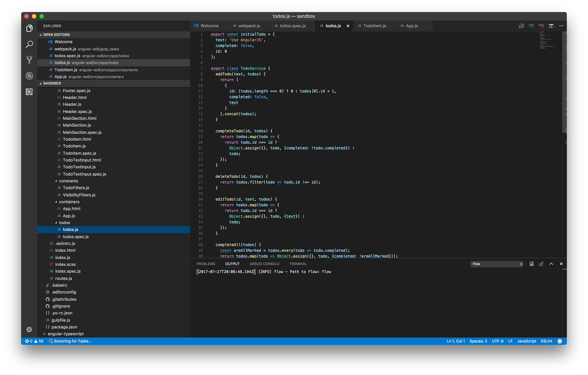The height and width of the screenshot is (375, 588).
Task: Open the Search view in activity bar
Action: (x=29, y=44)
